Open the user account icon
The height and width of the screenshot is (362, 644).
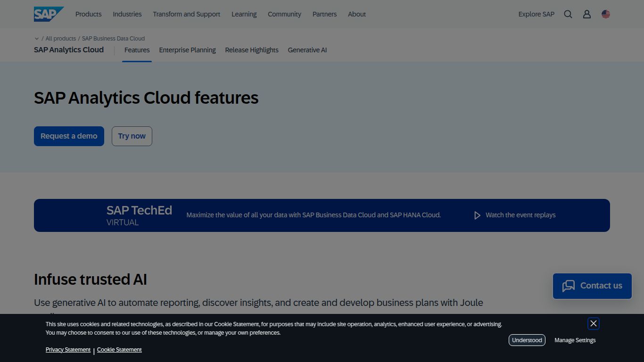(x=586, y=14)
